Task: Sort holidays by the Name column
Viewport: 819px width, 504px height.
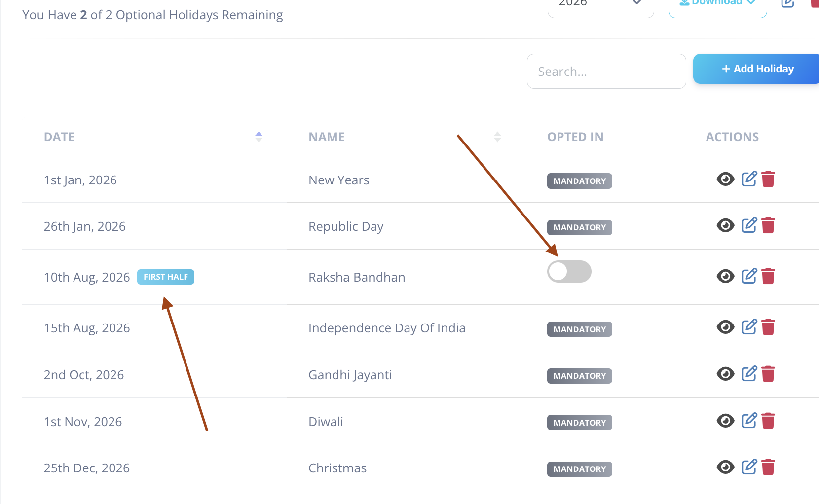Action: [497, 137]
